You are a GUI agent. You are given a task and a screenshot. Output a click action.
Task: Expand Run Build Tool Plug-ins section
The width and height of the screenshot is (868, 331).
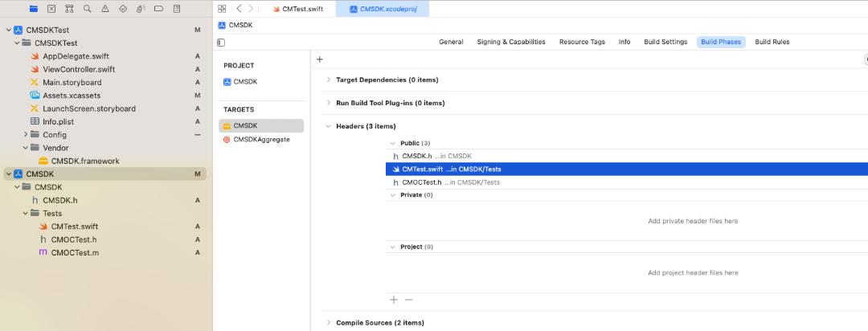(x=328, y=103)
